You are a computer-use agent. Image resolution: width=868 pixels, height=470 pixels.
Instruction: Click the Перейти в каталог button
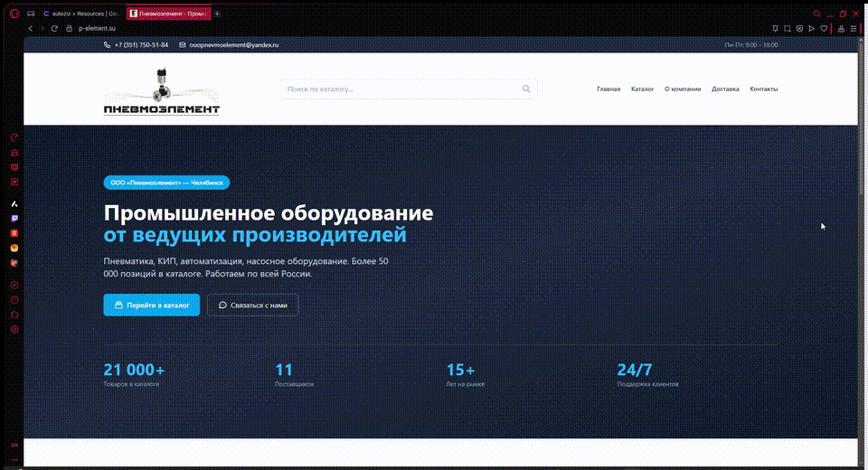tap(152, 305)
